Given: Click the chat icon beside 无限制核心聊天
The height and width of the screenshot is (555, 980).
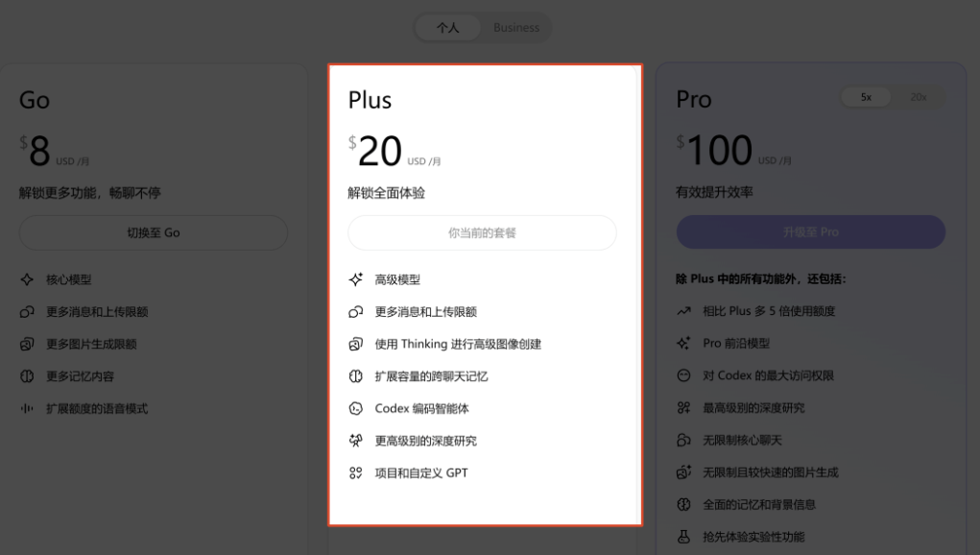Looking at the screenshot, I should 683,440.
